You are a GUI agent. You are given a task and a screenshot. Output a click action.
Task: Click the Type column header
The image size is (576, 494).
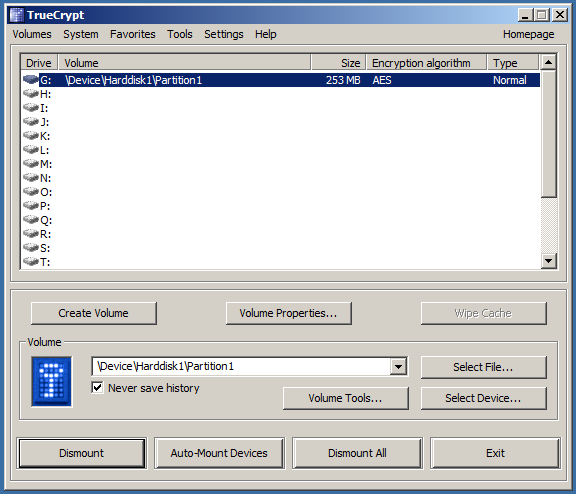(x=513, y=63)
